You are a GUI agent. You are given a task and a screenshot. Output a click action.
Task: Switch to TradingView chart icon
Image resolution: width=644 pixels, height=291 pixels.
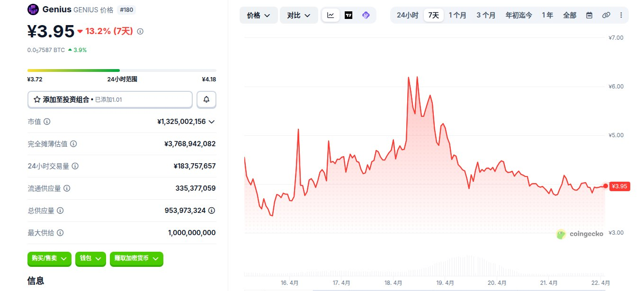pos(349,15)
